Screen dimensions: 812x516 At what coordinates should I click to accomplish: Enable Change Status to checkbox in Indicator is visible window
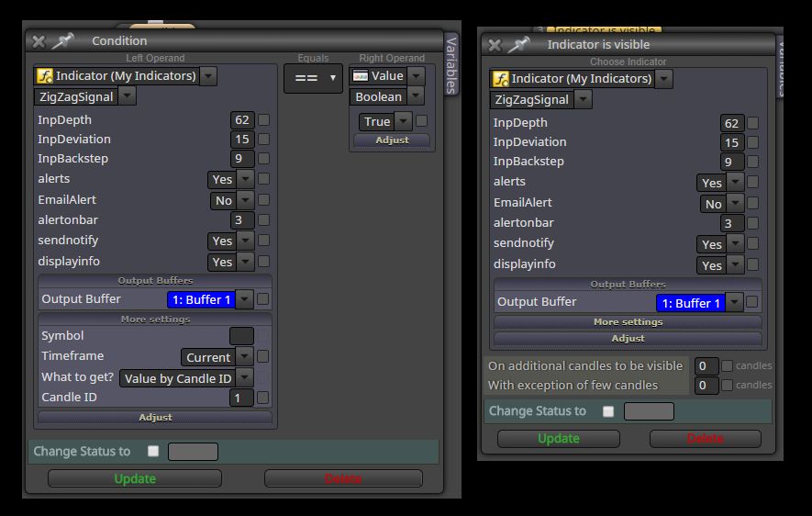point(608,411)
